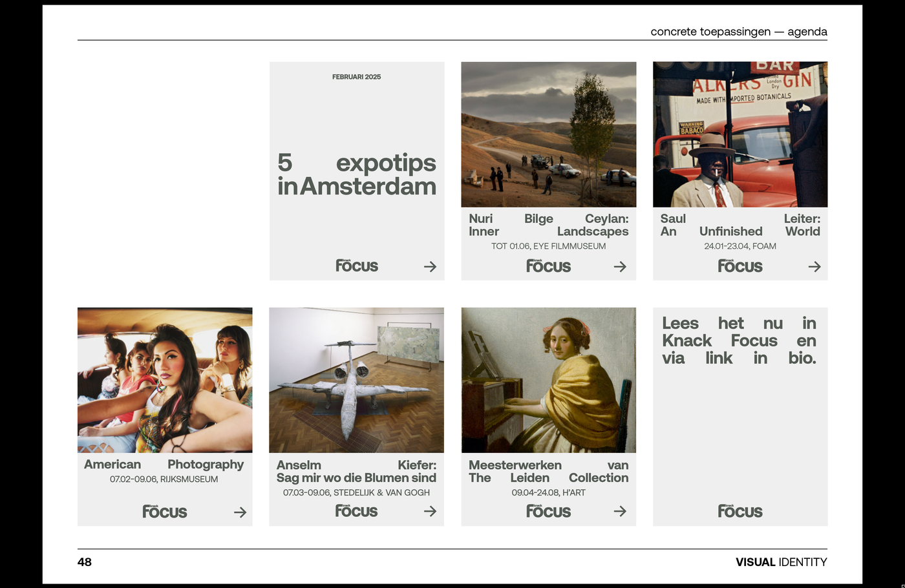The width and height of the screenshot is (905, 588).
Task: Click the Focus logo on the Anselm Kiefer card
Action: (356, 510)
